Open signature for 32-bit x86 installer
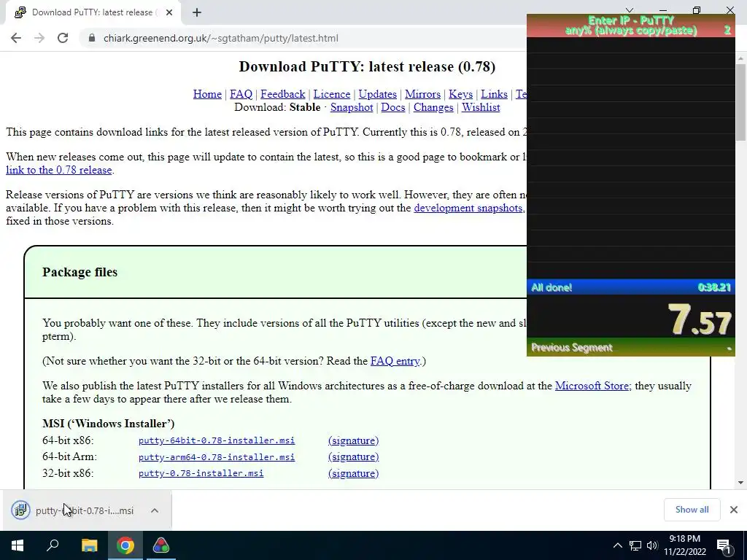The image size is (747, 560). pos(354,473)
